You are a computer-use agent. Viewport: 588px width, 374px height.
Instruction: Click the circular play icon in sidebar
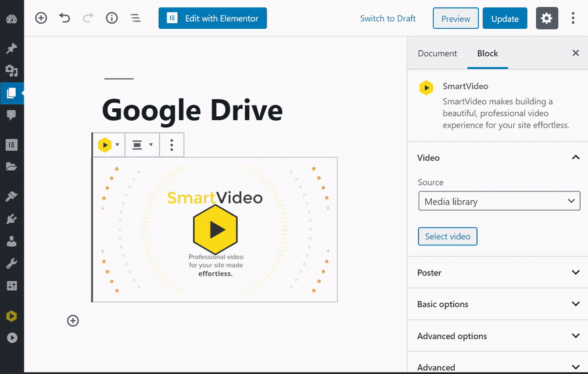12,338
